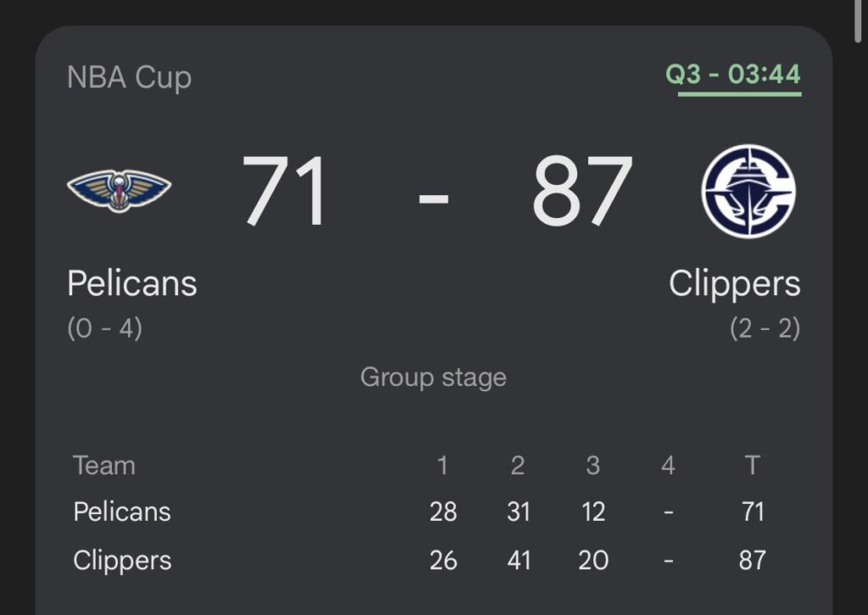Select the T totals column header

(753, 465)
